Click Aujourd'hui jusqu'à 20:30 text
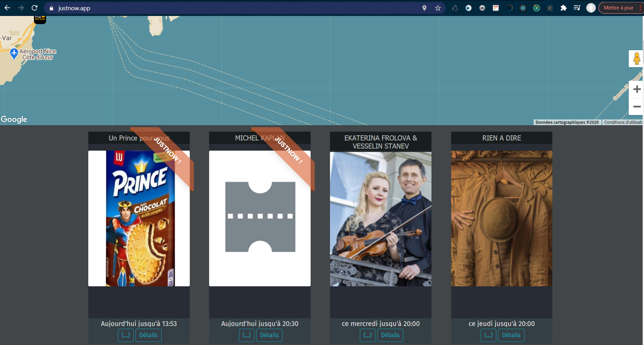644x345 pixels. [260, 324]
